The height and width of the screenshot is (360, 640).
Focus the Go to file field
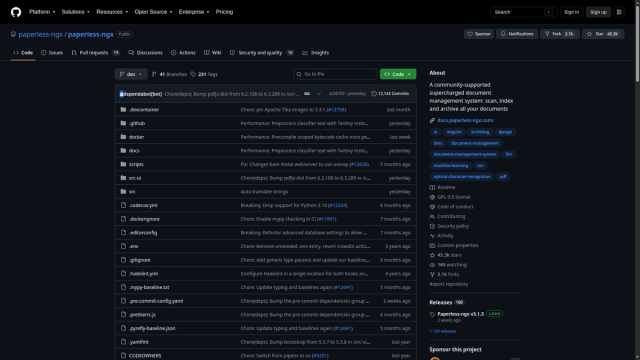(335, 74)
